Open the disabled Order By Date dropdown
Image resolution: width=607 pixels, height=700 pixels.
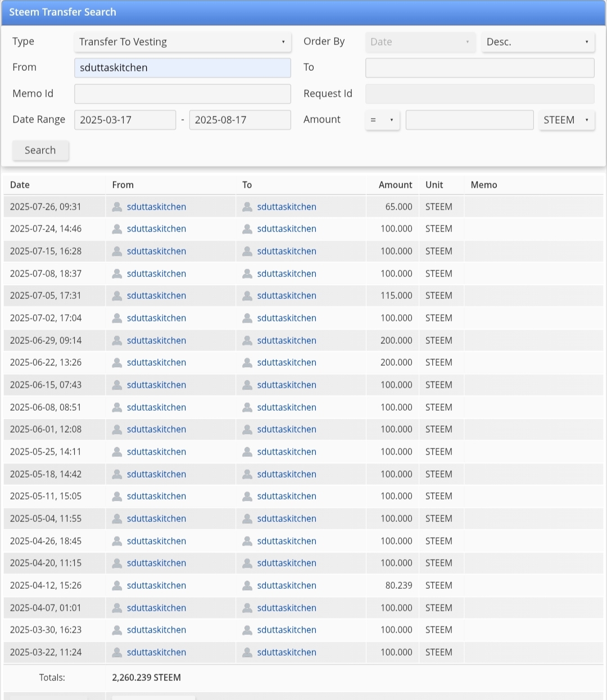(x=420, y=42)
